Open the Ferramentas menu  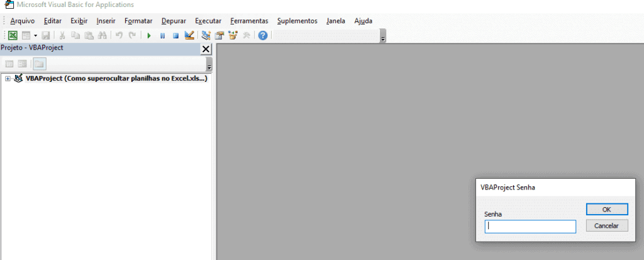249,21
